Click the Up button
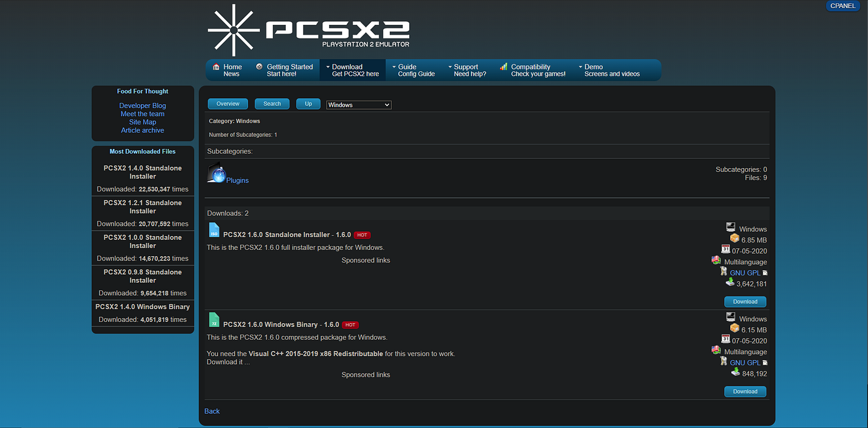Viewport: 868px width, 428px height. (308, 104)
